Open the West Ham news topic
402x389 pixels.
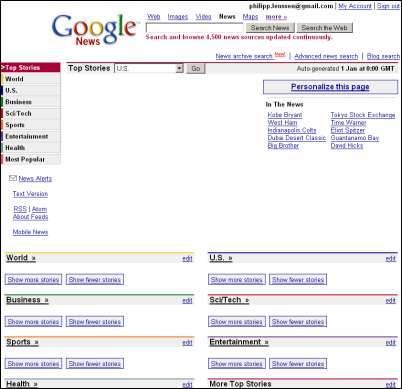282,122
